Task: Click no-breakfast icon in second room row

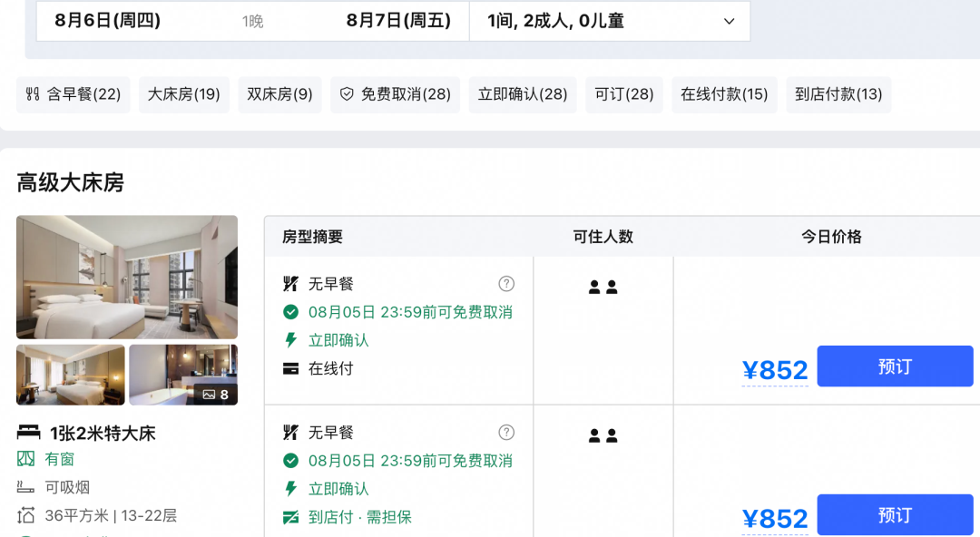Action: click(x=290, y=432)
